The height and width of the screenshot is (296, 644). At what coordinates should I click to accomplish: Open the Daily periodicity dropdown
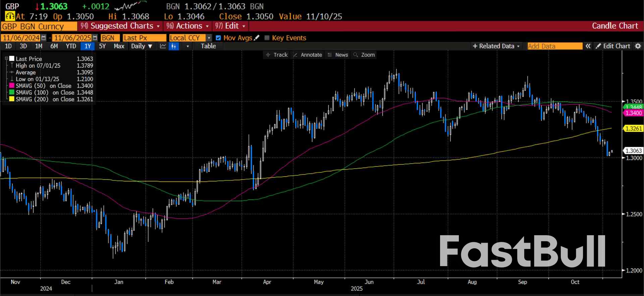point(142,46)
